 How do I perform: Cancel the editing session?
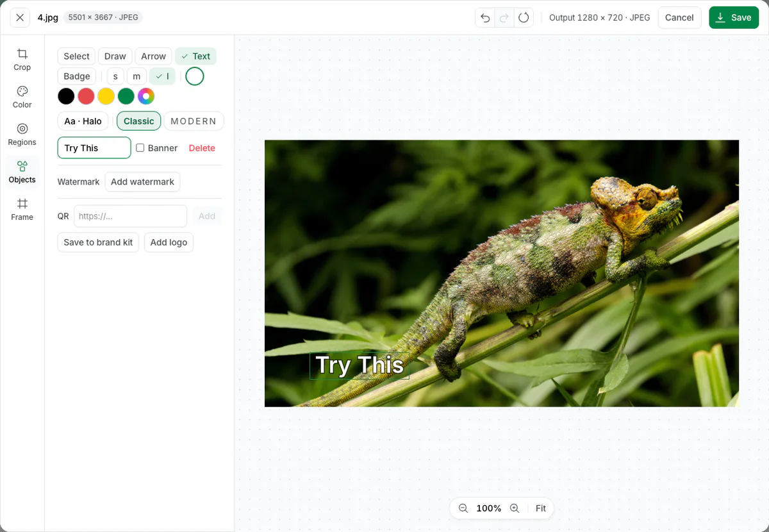tap(679, 17)
